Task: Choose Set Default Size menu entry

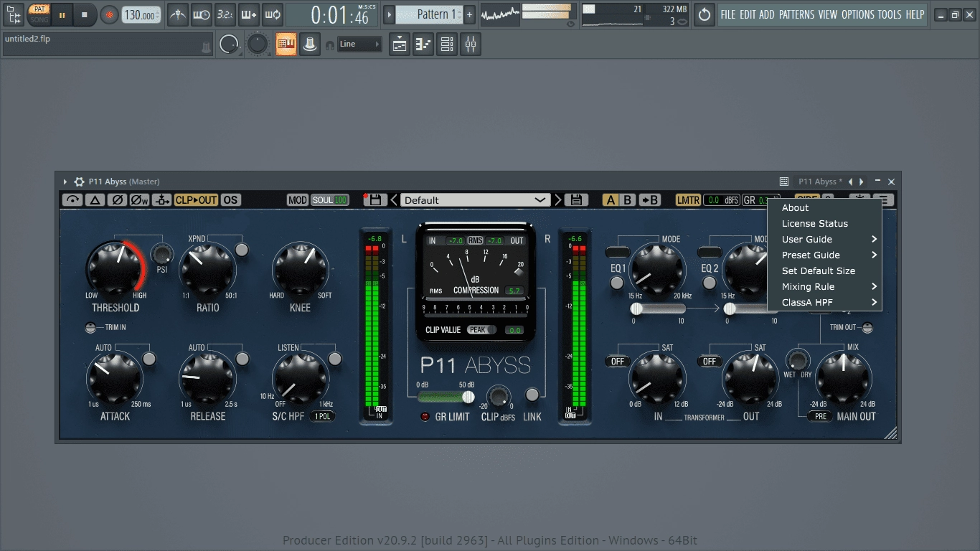Action: [824, 271]
